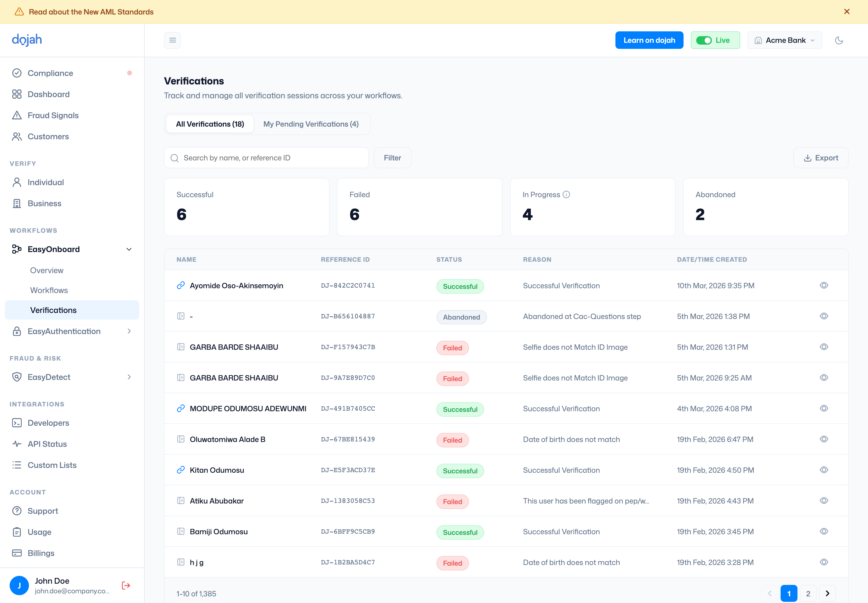868x603 pixels.
Task: Click panel icon beside h j g
Action: pyautogui.click(x=181, y=562)
